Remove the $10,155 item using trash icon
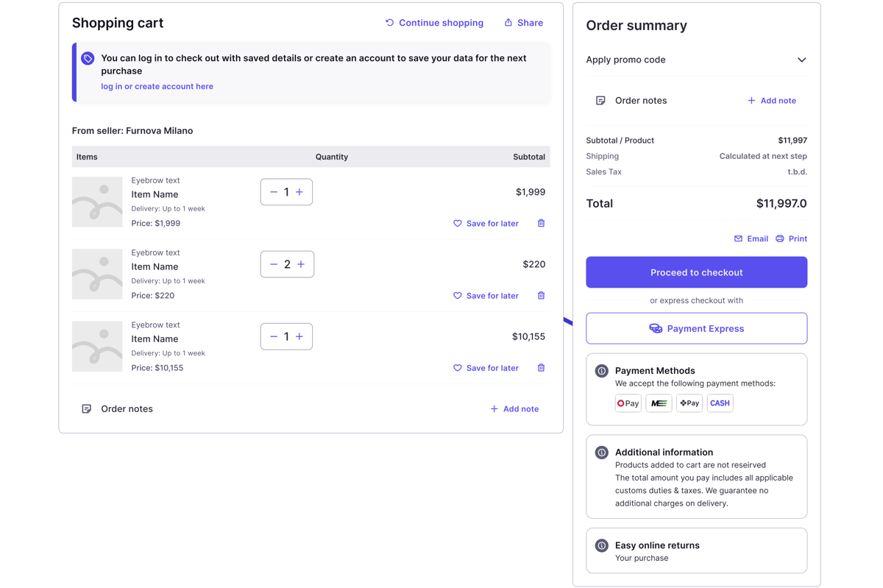The height and width of the screenshot is (588, 883). [541, 367]
